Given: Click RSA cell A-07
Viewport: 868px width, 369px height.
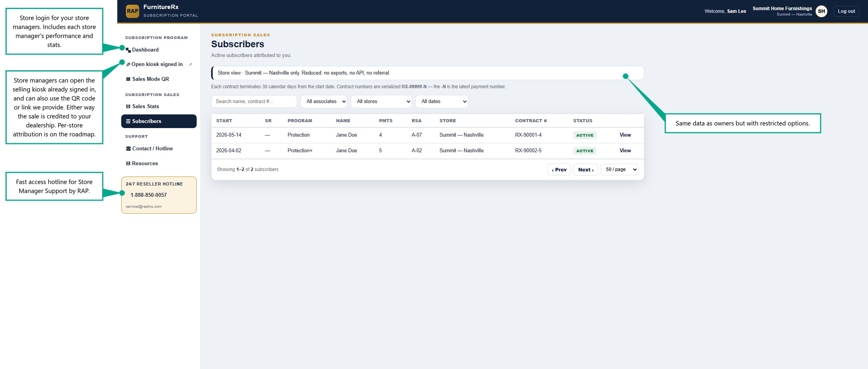Looking at the screenshot, I should click(x=417, y=135).
